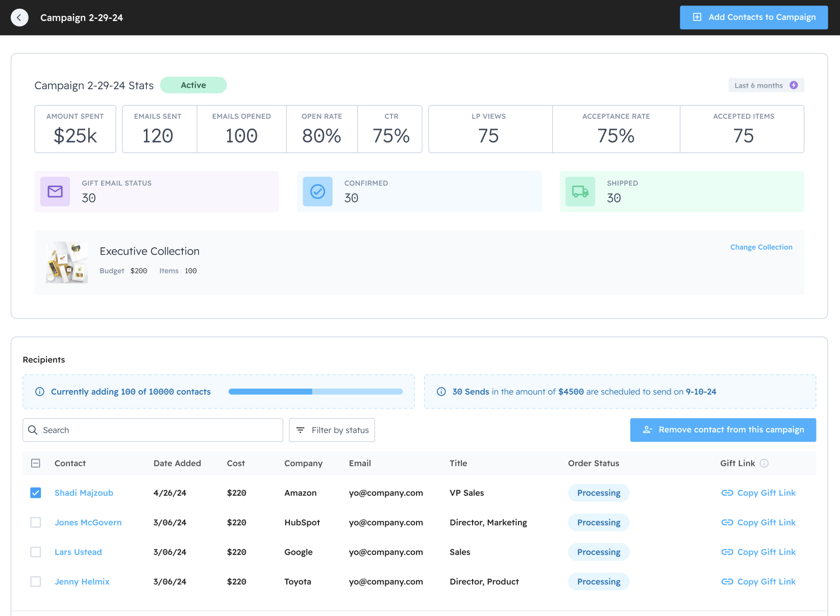Sort by Order Status column header

[x=594, y=463]
